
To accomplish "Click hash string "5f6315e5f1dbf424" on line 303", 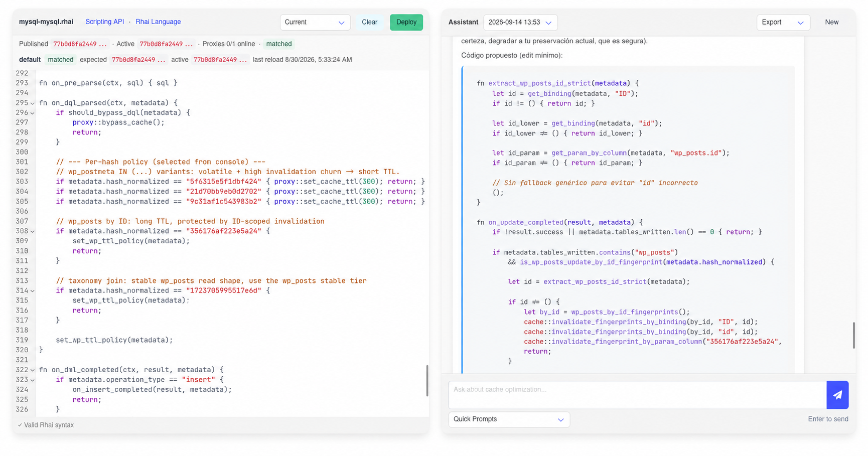I will pyautogui.click(x=224, y=182).
